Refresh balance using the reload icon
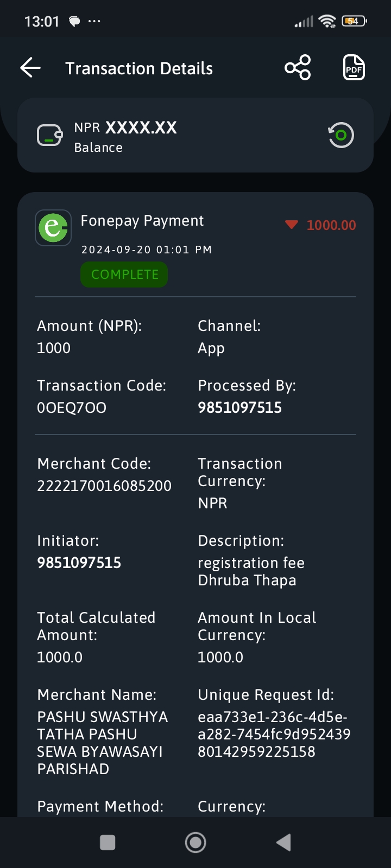391x868 pixels. (x=341, y=135)
